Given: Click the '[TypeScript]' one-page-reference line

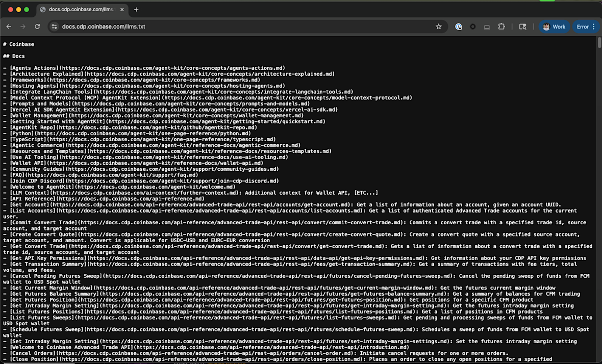Looking at the screenshot, I should [139, 139].
